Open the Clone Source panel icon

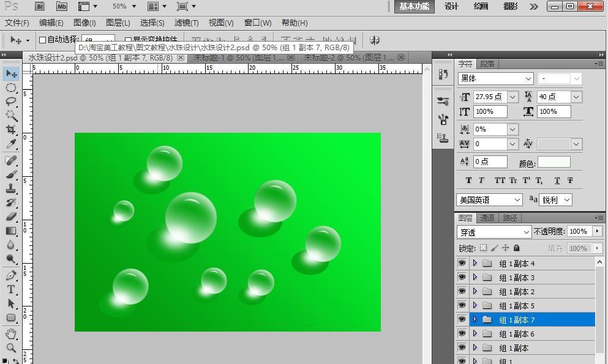coord(443,138)
